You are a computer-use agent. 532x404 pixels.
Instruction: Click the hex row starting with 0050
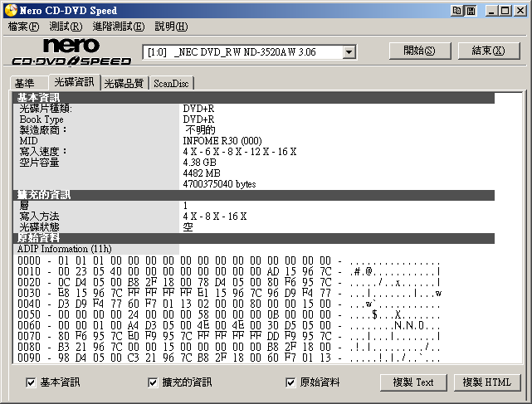[229, 314]
